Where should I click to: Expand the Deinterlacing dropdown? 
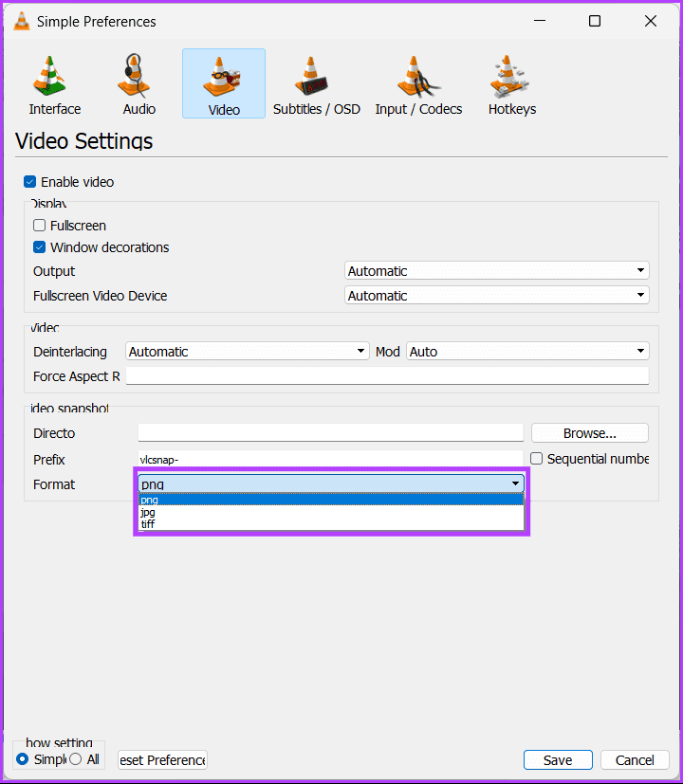pos(248,352)
